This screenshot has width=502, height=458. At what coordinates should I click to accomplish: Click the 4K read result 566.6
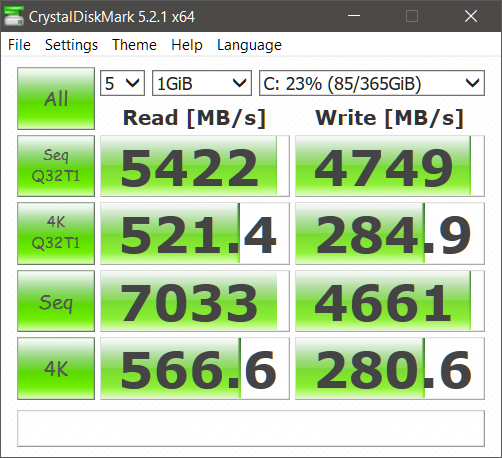coord(195,368)
